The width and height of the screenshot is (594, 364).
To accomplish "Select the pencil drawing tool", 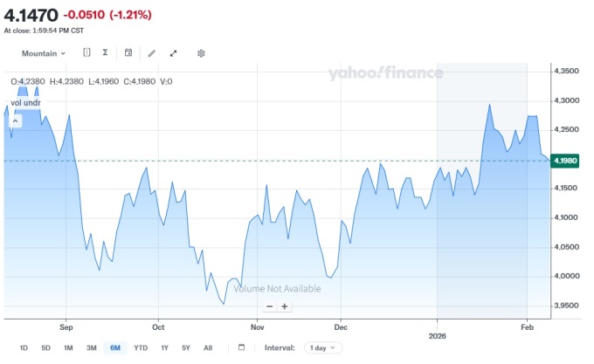I will [151, 53].
